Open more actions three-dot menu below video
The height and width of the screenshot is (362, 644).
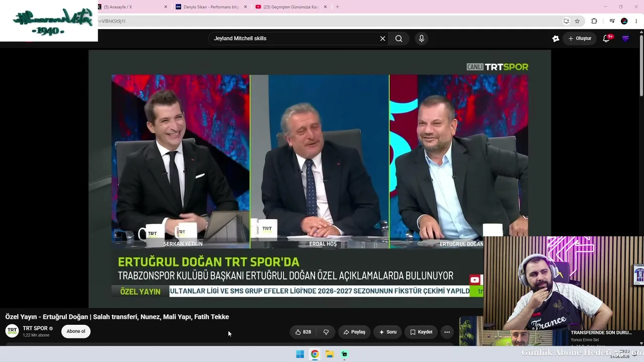pyautogui.click(x=447, y=332)
